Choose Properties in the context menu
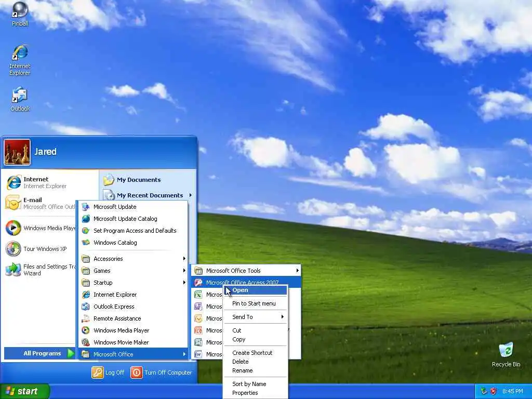The height and width of the screenshot is (399, 532). pyautogui.click(x=256, y=393)
